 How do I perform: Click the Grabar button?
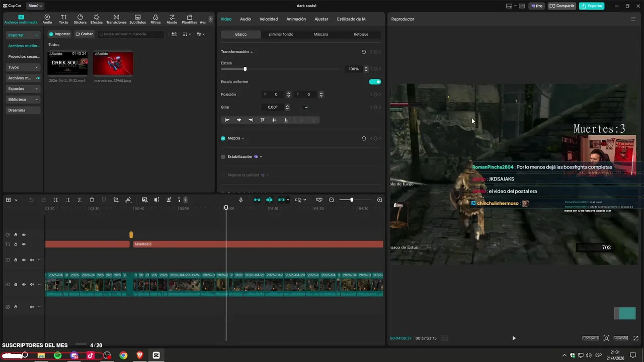pyautogui.click(x=84, y=34)
